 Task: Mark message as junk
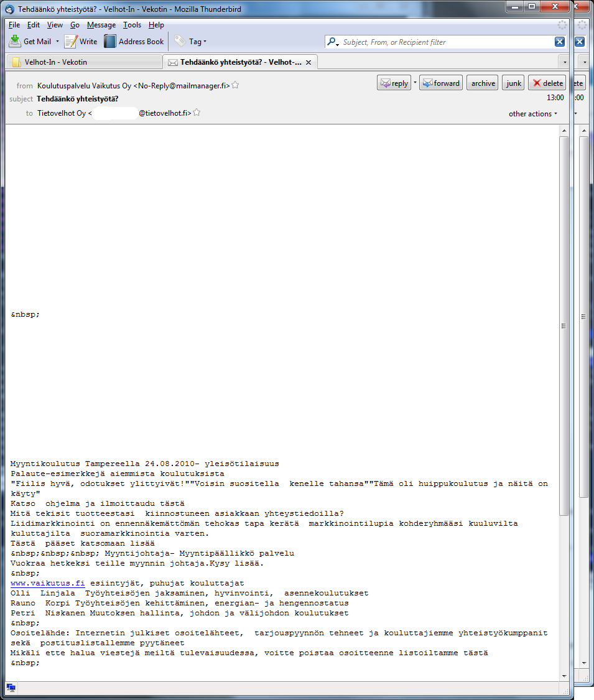click(514, 83)
